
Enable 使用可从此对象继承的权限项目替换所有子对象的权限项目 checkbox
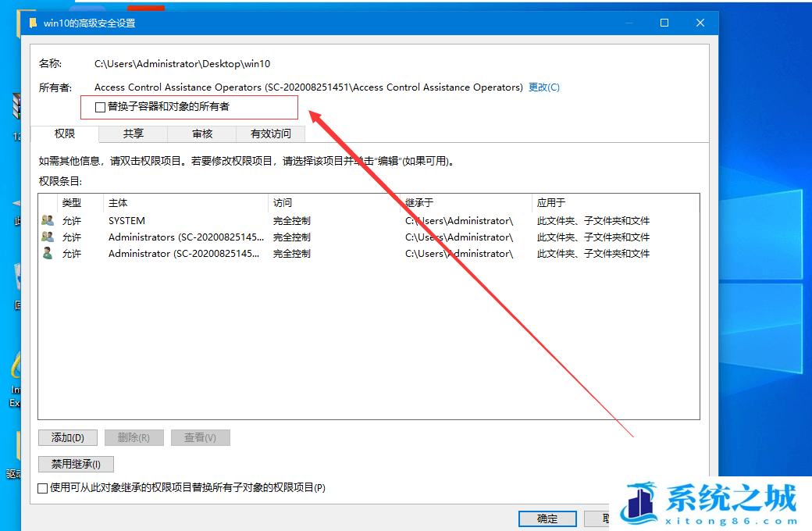click(x=43, y=488)
